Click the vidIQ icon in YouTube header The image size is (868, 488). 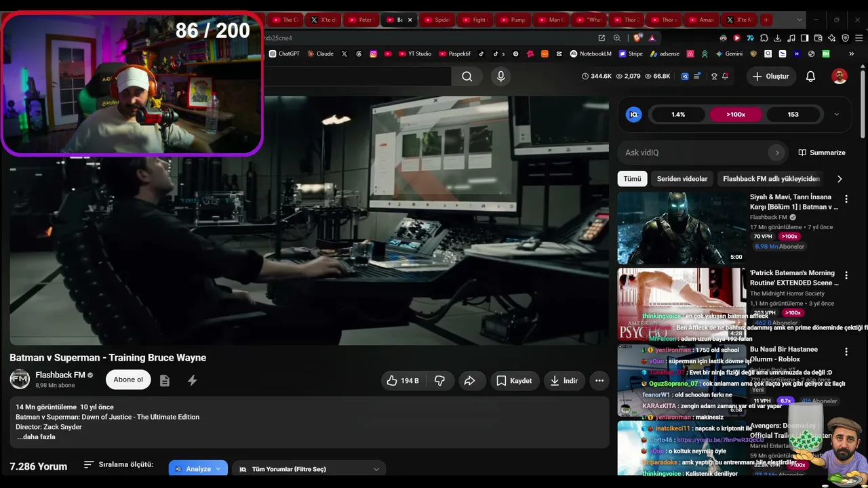point(685,77)
